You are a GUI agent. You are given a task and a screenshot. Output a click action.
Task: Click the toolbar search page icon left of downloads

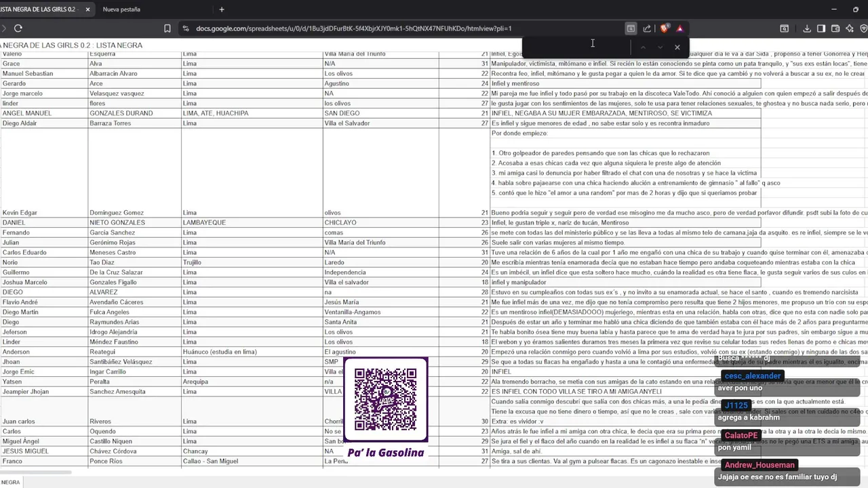785,28
